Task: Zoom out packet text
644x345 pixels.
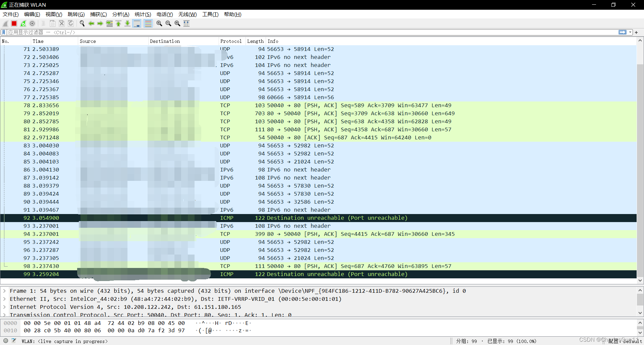Action: [168, 23]
